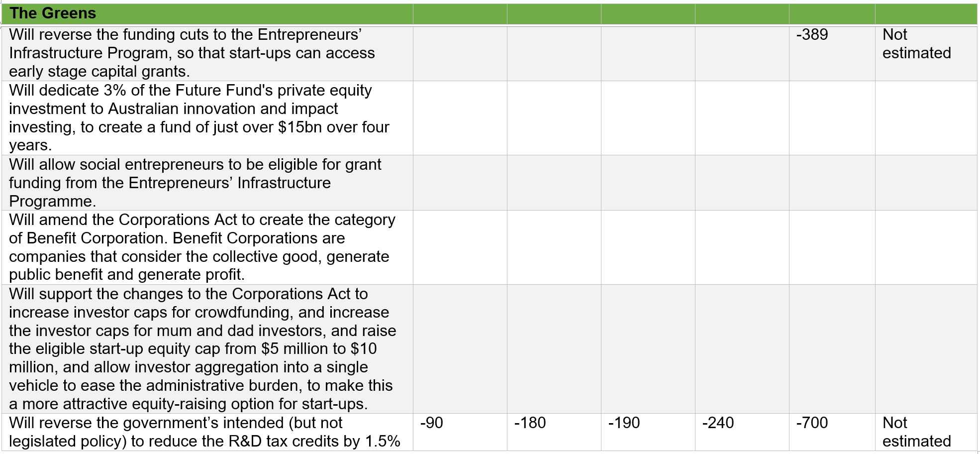
Task: Select the Entrepreneurs' Infrastructure Program funding cuts text
Action: pos(192,53)
